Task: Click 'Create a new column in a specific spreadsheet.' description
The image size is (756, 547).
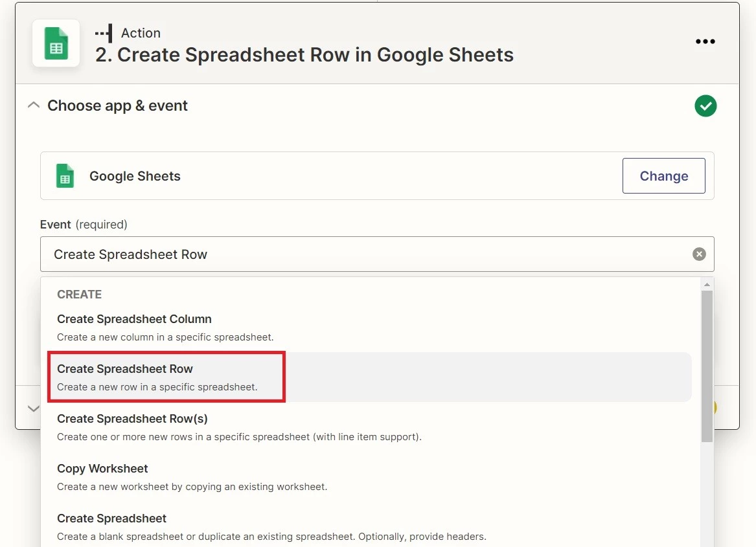Action: (x=165, y=337)
